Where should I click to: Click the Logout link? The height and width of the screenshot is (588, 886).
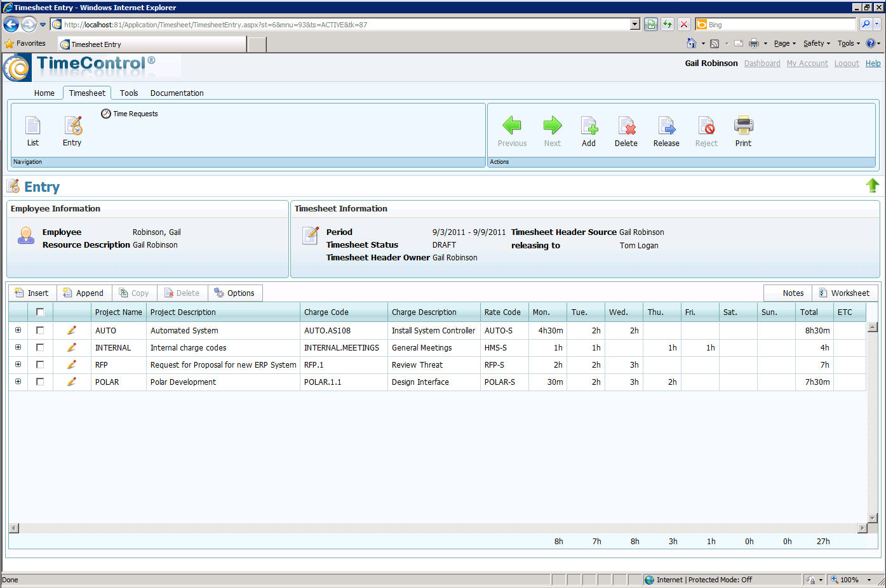coord(846,63)
